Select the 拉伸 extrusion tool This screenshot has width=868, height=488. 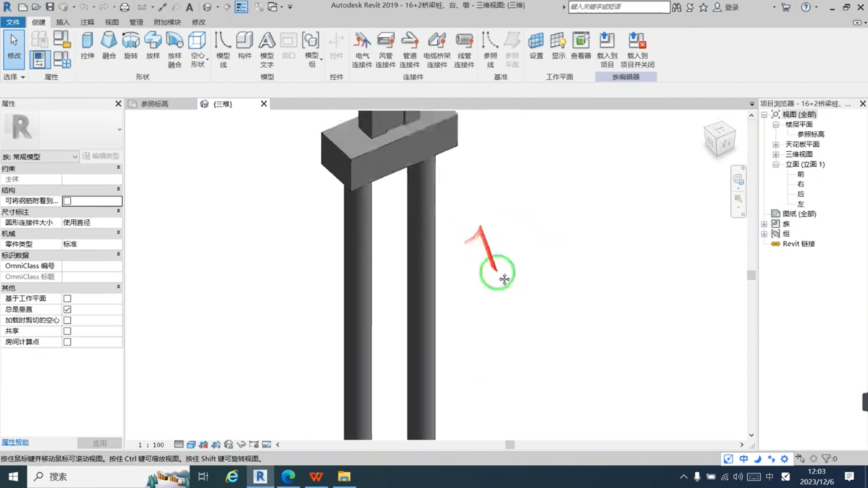tap(87, 46)
